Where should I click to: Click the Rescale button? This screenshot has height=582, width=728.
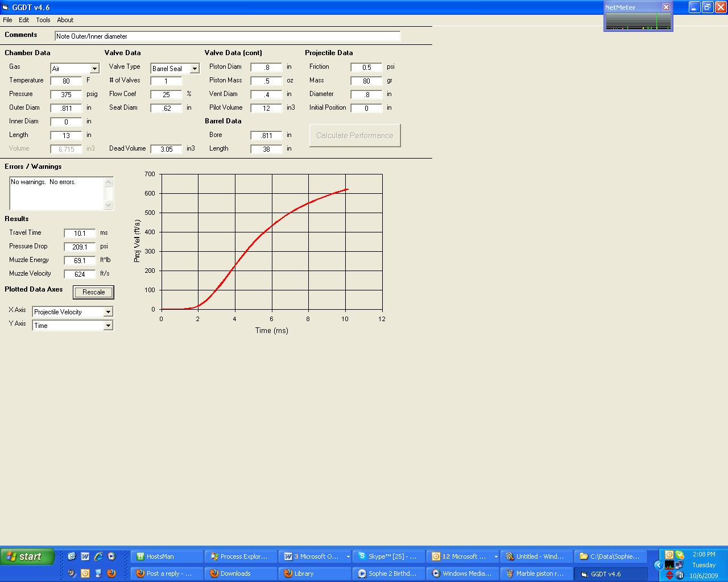coord(94,292)
